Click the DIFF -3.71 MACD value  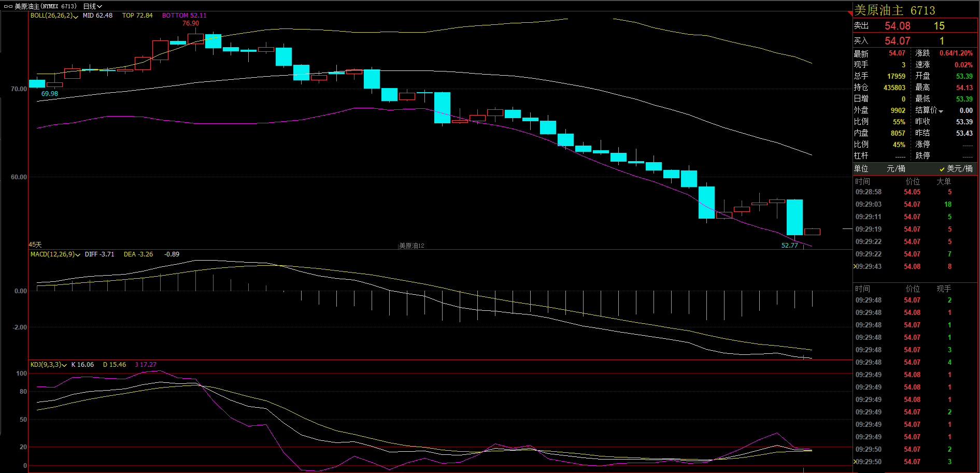(x=100, y=254)
